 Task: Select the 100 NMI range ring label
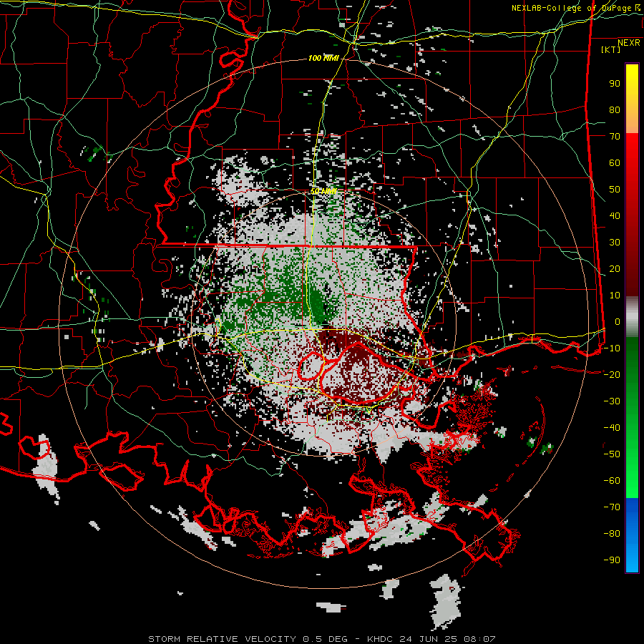click(323, 59)
